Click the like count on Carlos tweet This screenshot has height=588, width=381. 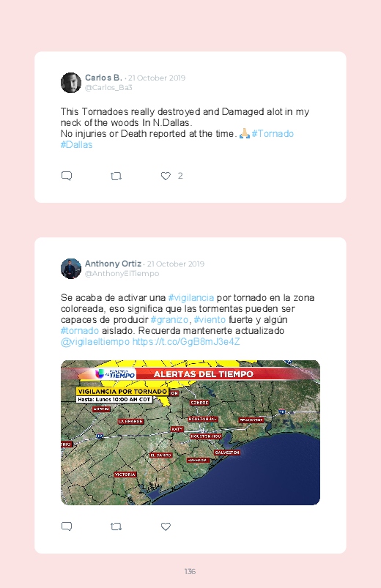click(x=180, y=176)
